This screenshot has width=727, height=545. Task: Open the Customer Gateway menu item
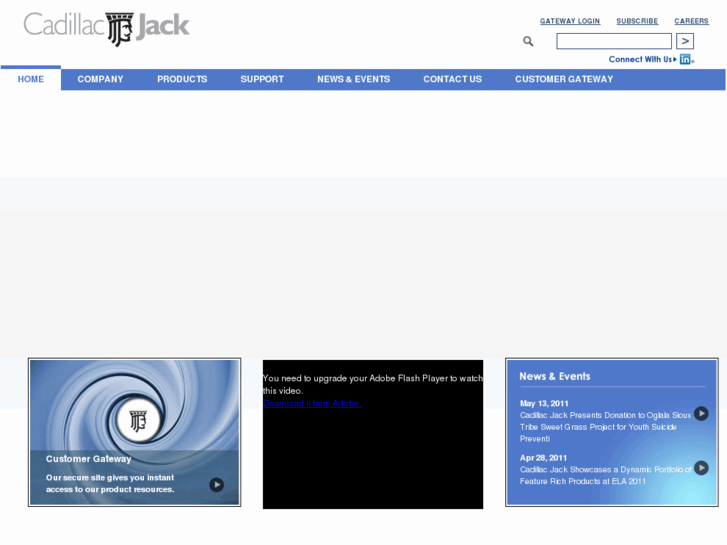click(564, 79)
